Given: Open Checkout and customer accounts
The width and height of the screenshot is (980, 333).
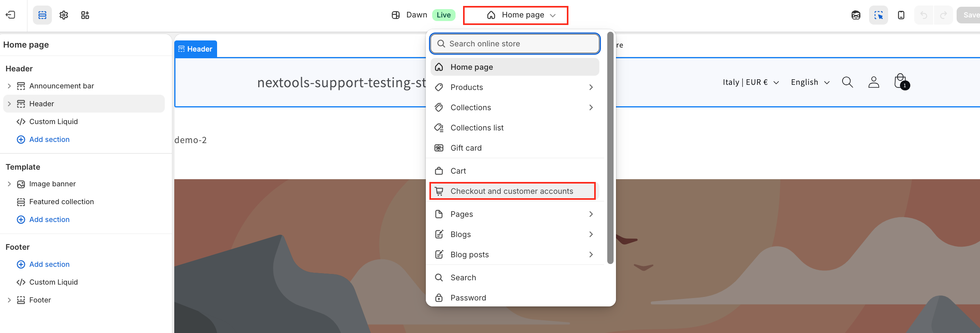Looking at the screenshot, I should [x=515, y=191].
